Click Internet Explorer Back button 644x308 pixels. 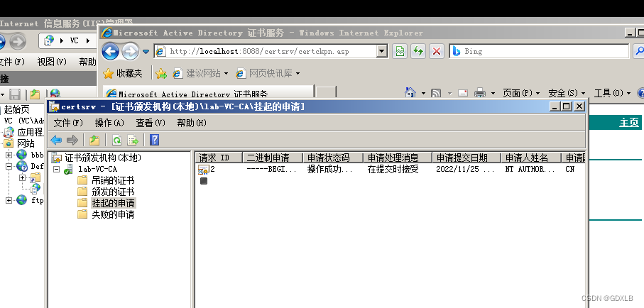(111, 51)
